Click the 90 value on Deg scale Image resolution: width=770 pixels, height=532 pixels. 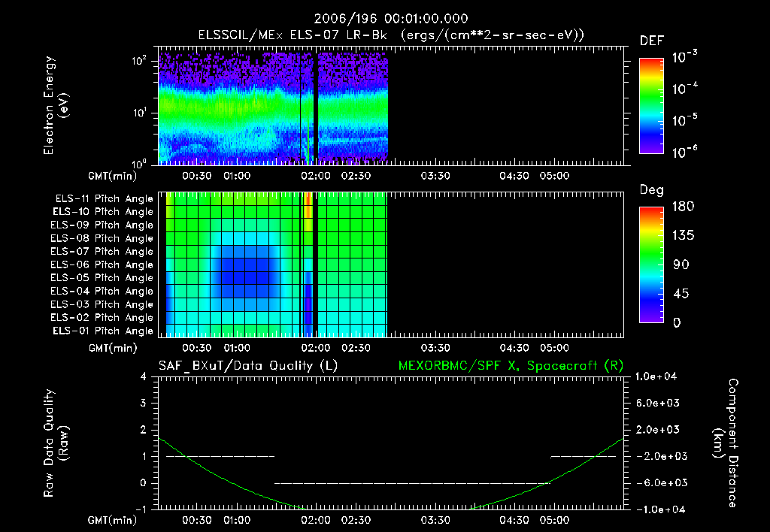tap(681, 264)
